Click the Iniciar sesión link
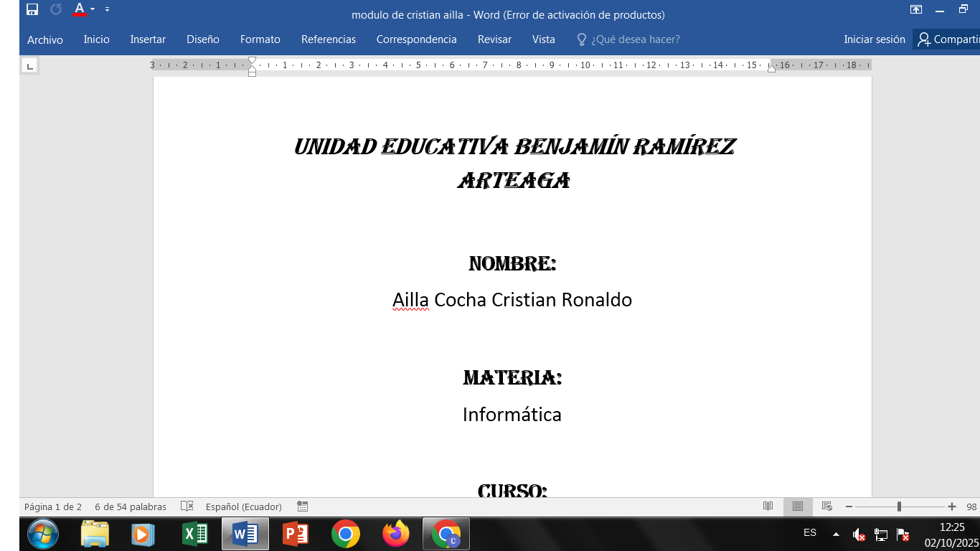This screenshot has height=551, width=980. 875,39
